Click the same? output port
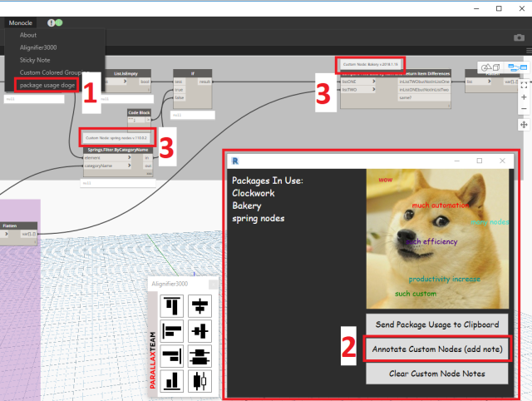Image resolution: width=532 pixels, height=401 pixels. click(424, 97)
